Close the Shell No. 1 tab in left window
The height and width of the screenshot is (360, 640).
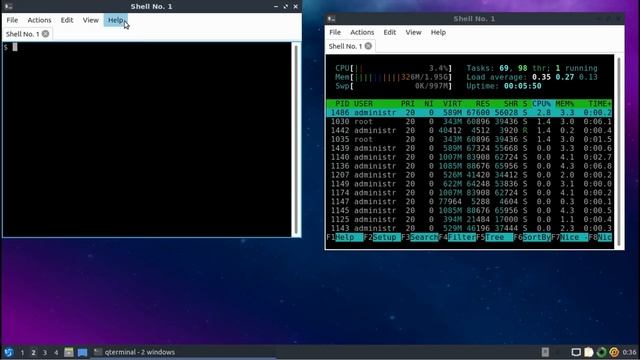click(x=46, y=34)
